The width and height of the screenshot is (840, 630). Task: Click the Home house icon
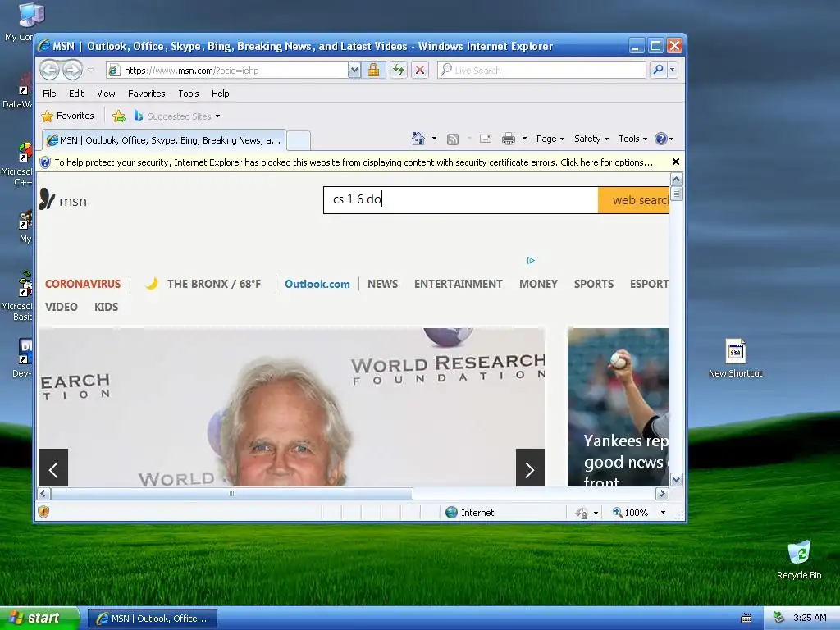tap(418, 139)
